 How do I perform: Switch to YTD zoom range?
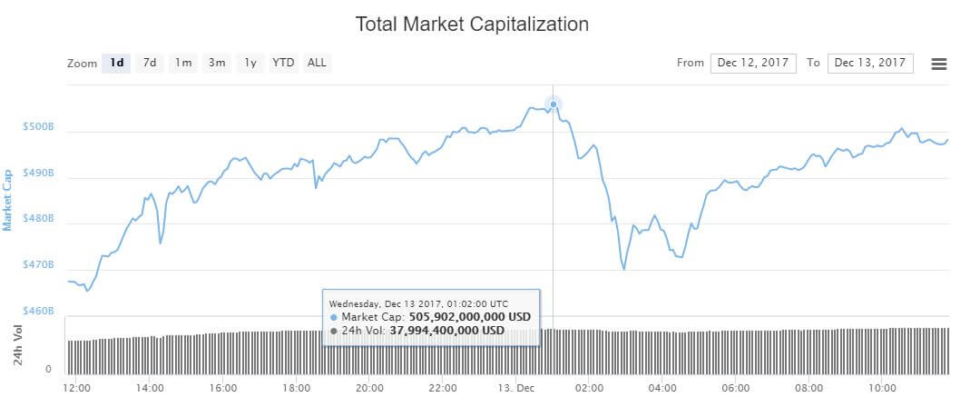point(283,63)
